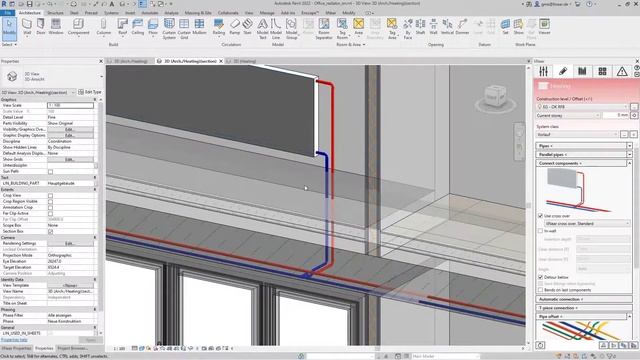The image size is (640, 360).
Task: Open the Collaborate ribbon tab
Action: 228,13
